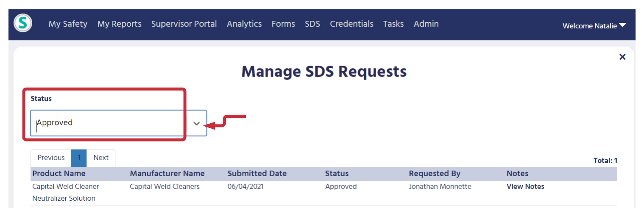Close the Manage SDS Requests panel
The image size is (644, 216).
622,57
